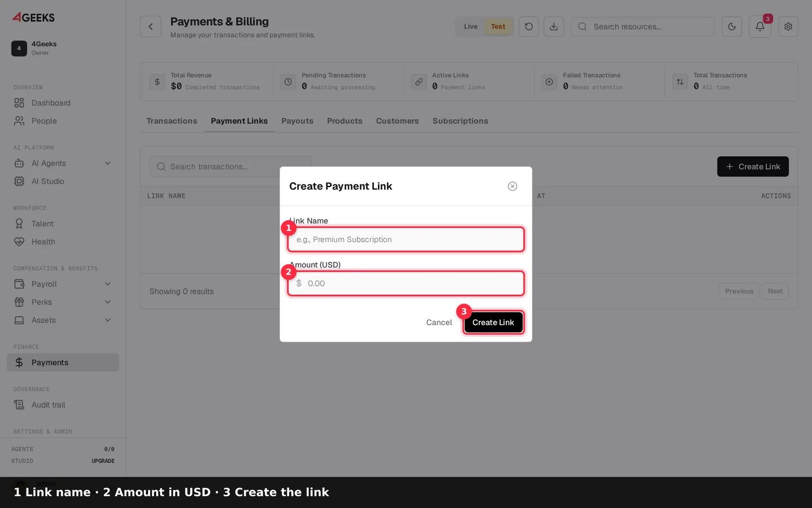
Task: Click the page's plus Create Link button
Action: pos(753,167)
